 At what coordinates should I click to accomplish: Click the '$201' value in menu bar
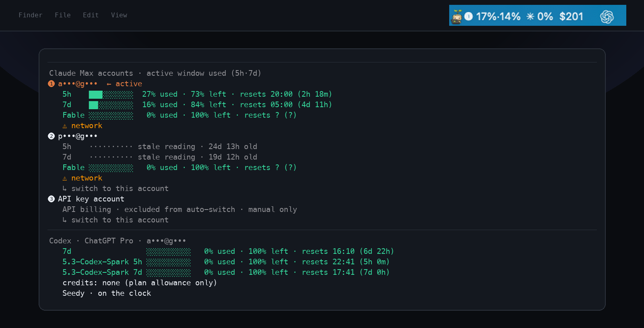point(571,17)
